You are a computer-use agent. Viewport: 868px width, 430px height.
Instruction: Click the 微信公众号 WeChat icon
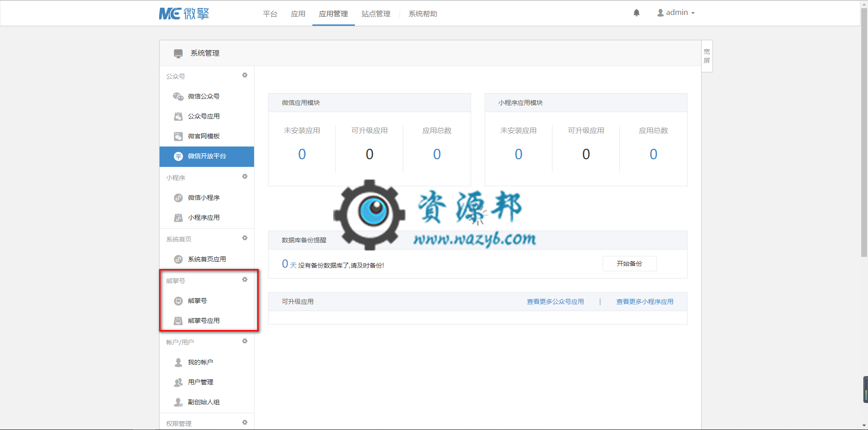(x=178, y=96)
